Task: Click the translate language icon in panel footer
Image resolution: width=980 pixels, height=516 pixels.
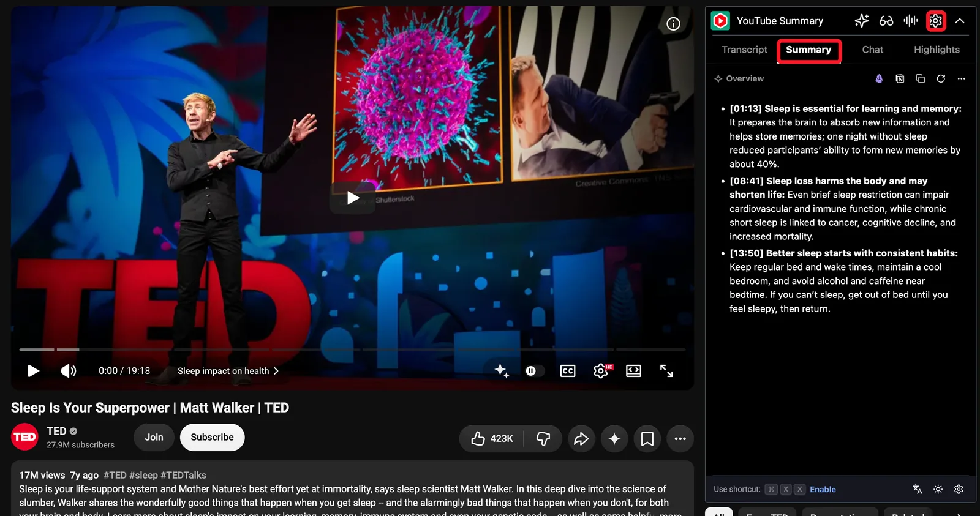Action: pyautogui.click(x=918, y=489)
